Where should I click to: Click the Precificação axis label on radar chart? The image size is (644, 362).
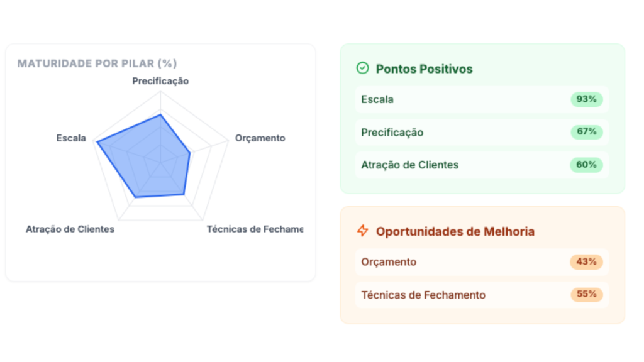coord(160,81)
